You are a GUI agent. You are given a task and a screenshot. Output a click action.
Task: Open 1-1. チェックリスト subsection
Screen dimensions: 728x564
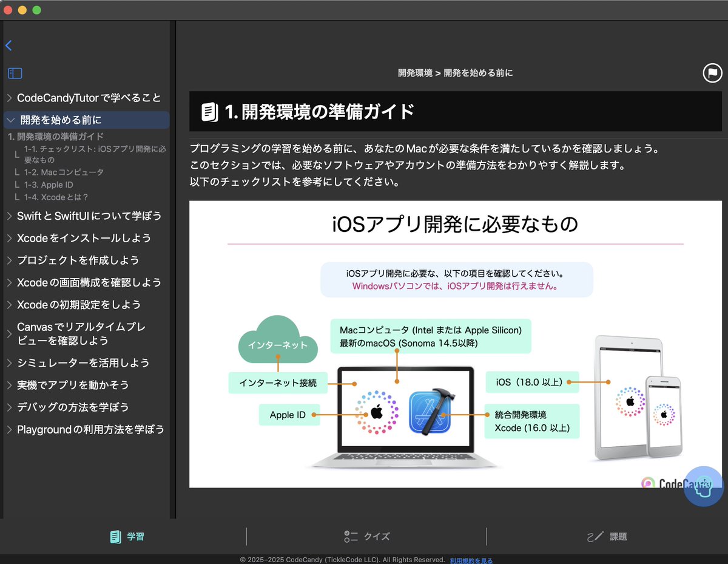[95, 154]
